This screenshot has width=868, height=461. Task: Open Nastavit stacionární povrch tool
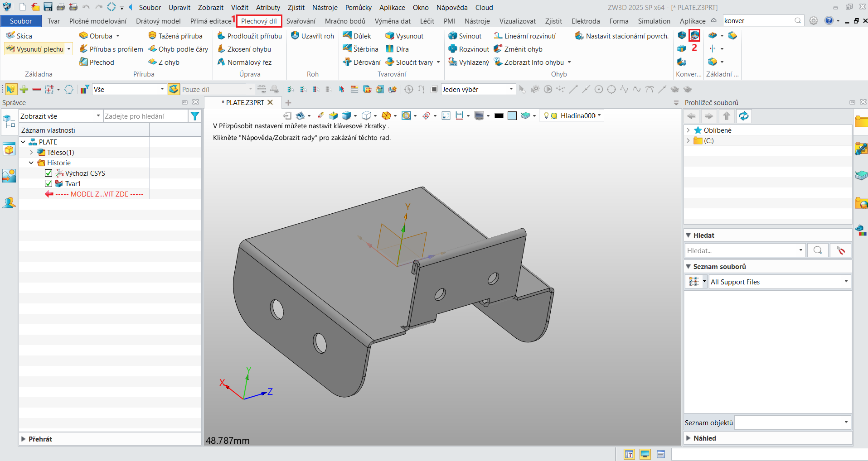coord(622,36)
